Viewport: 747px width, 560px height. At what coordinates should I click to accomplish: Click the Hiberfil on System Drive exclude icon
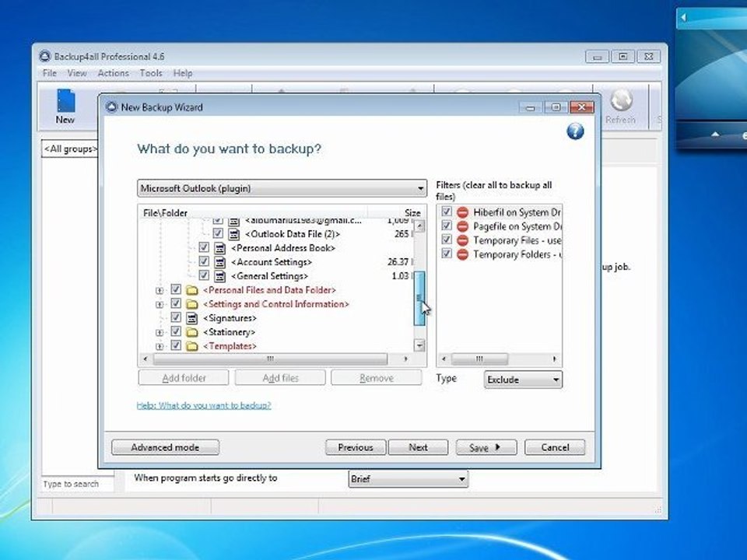point(462,212)
